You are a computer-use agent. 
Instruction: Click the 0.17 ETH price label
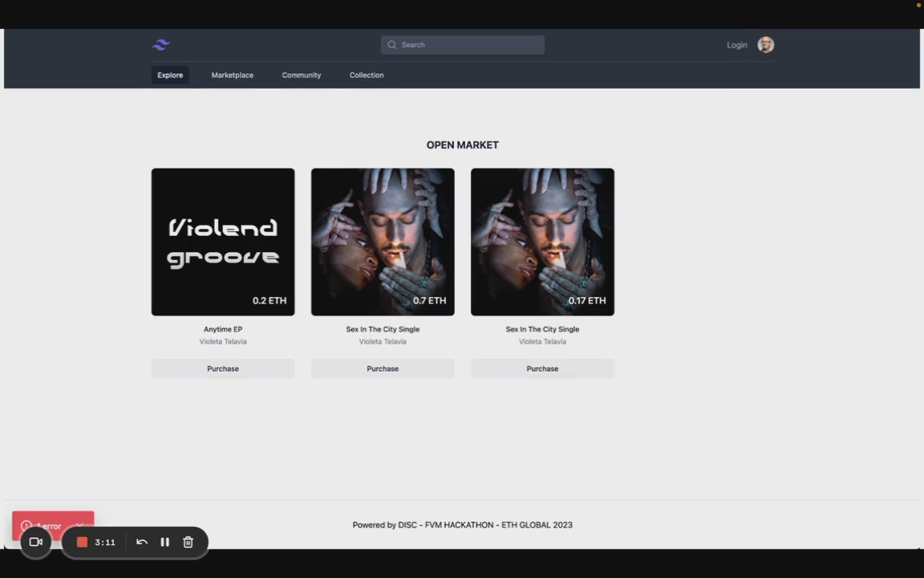587,300
